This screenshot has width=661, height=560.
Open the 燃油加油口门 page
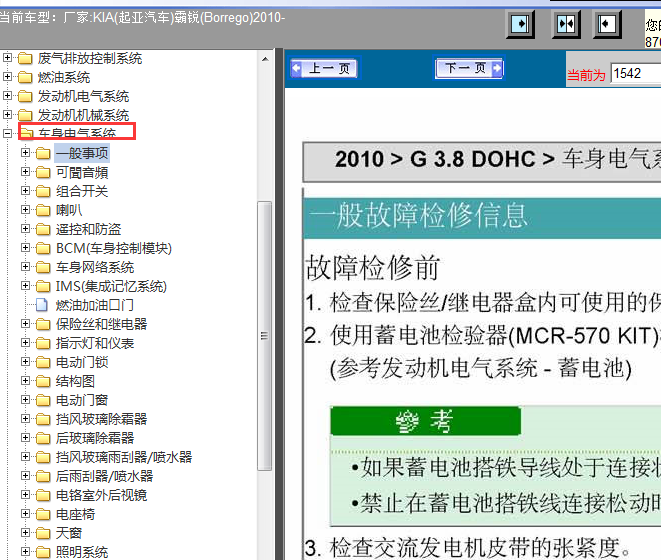(x=95, y=305)
